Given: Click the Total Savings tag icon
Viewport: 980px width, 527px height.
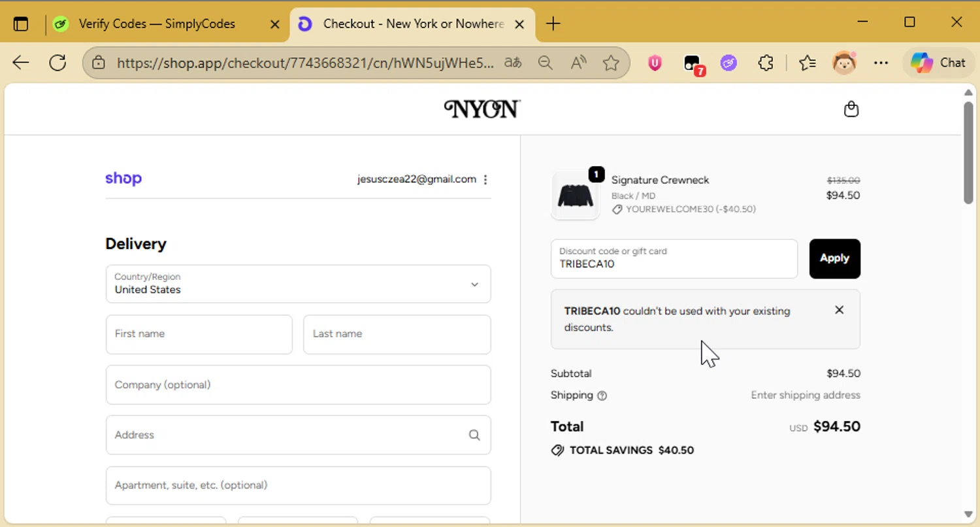Looking at the screenshot, I should point(557,450).
